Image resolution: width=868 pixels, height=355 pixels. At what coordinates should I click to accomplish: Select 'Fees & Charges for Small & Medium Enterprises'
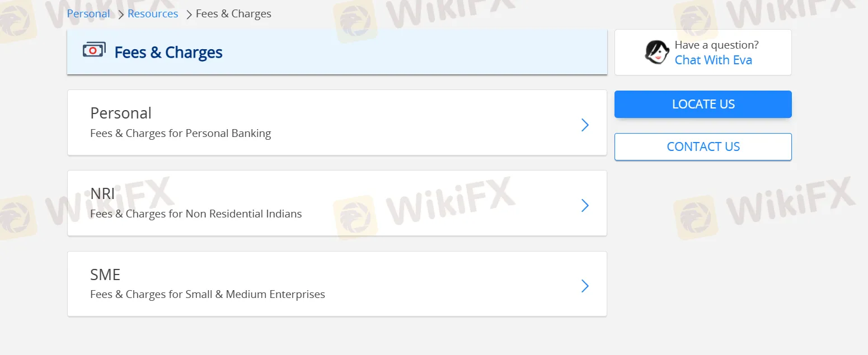[x=208, y=294]
